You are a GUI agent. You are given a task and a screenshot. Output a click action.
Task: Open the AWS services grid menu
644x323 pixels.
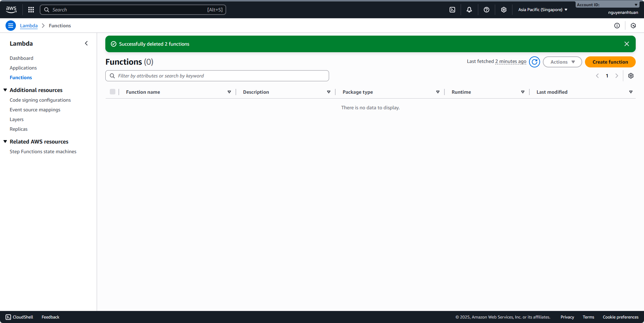pos(31,10)
